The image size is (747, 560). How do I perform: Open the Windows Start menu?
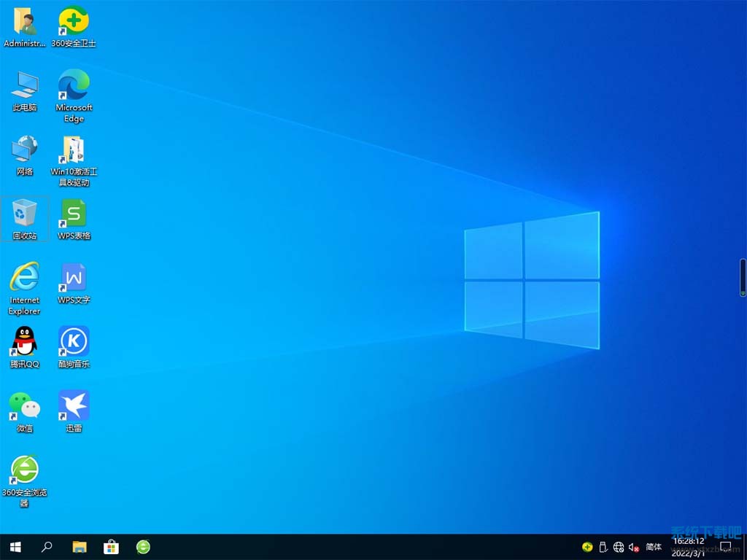(15, 547)
